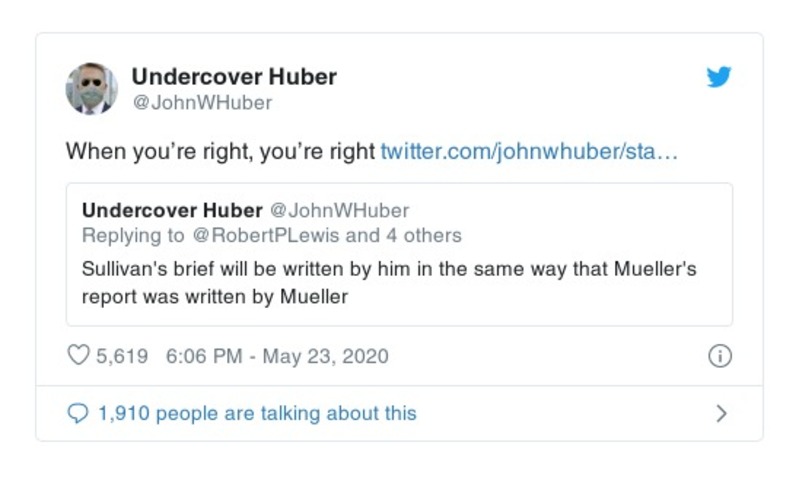Open Undercover Huber's profile avatar
The height and width of the screenshot is (490, 799).
point(91,88)
